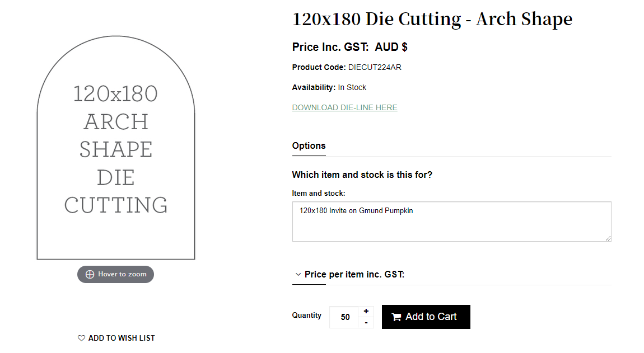Click the arch shape product image

(x=116, y=148)
